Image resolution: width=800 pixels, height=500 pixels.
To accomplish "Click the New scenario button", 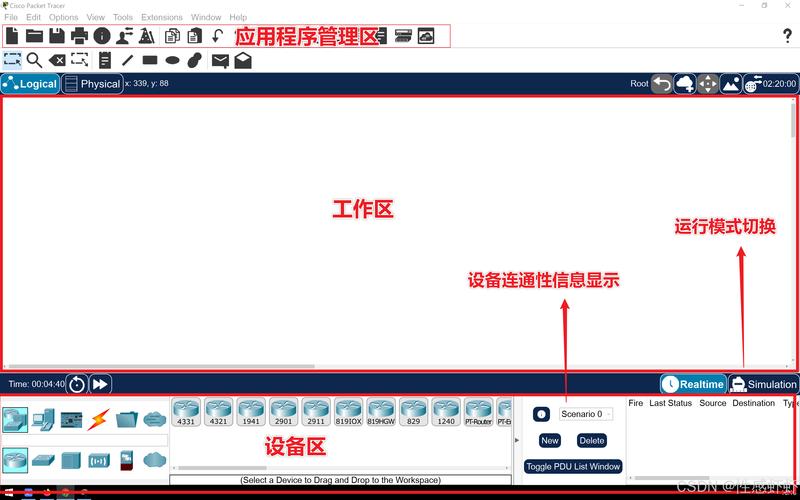I will [x=550, y=440].
